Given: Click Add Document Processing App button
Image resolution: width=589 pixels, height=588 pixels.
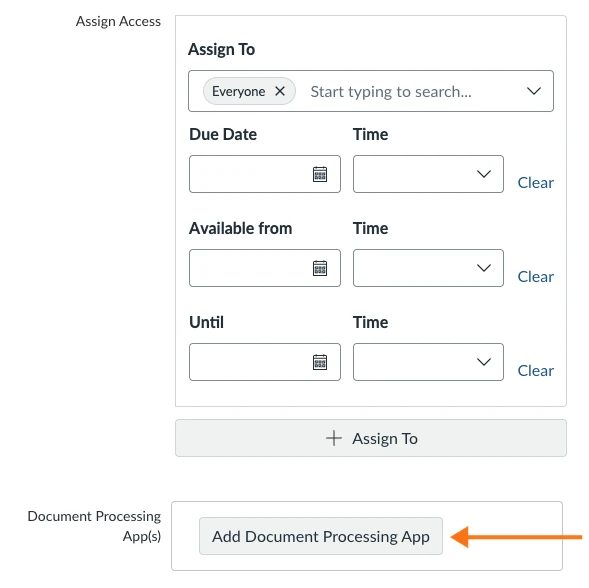Looking at the screenshot, I should (x=321, y=536).
